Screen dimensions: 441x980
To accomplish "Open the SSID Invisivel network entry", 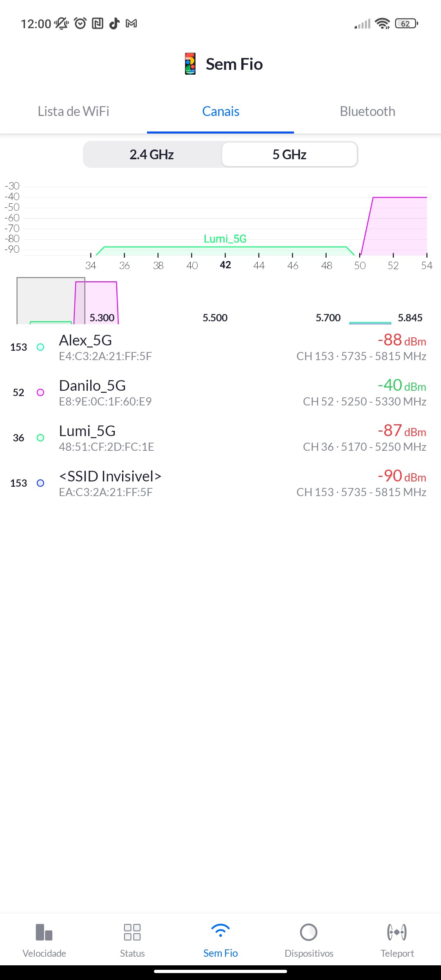I will click(x=220, y=483).
